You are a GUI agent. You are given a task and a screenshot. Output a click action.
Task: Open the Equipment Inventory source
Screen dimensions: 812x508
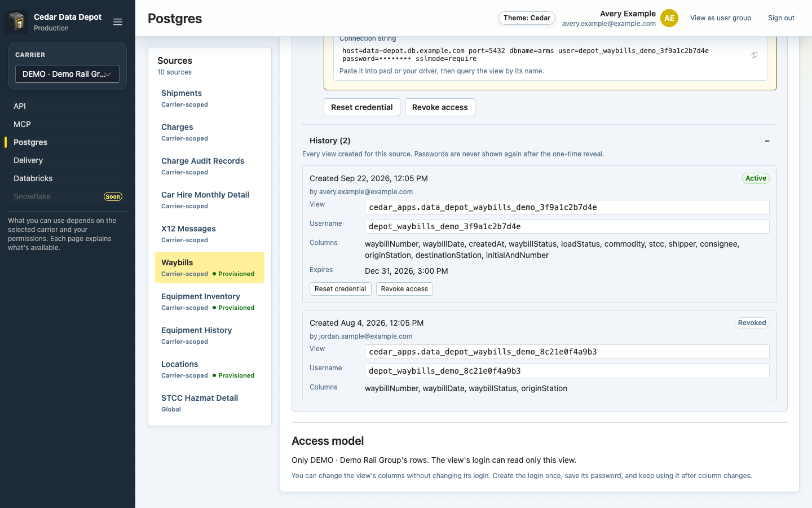(210, 301)
